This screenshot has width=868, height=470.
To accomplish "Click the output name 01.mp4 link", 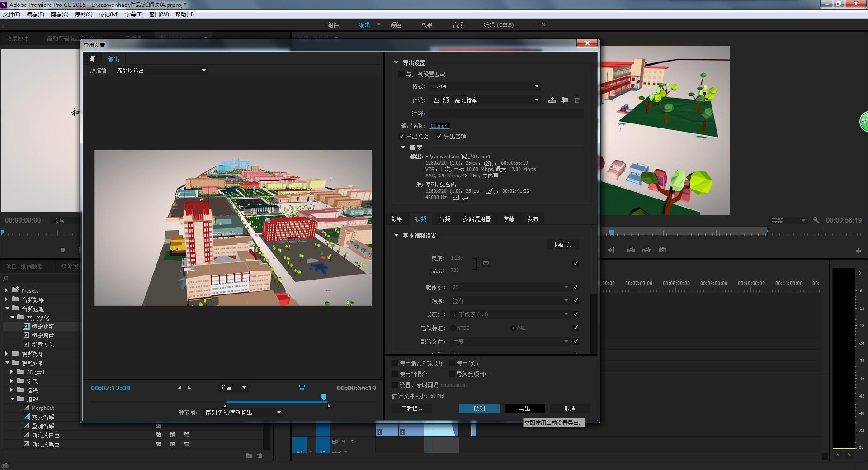I will point(439,126).
